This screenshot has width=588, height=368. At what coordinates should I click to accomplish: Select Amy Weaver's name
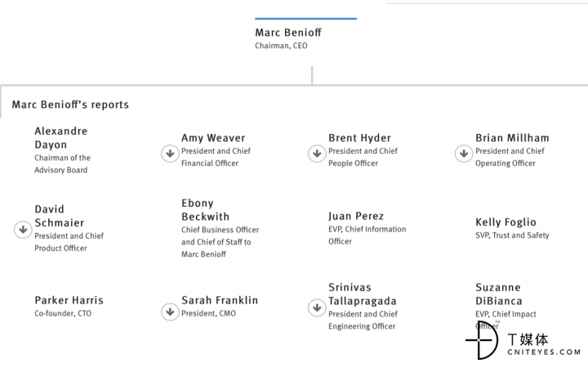pyautogui.click(x=213, y=138)
